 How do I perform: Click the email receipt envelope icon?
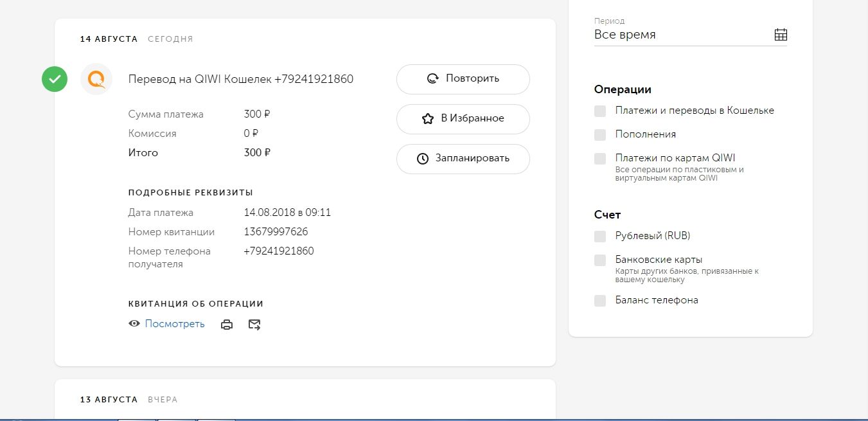pyautogui.click(x=254, y=325)
